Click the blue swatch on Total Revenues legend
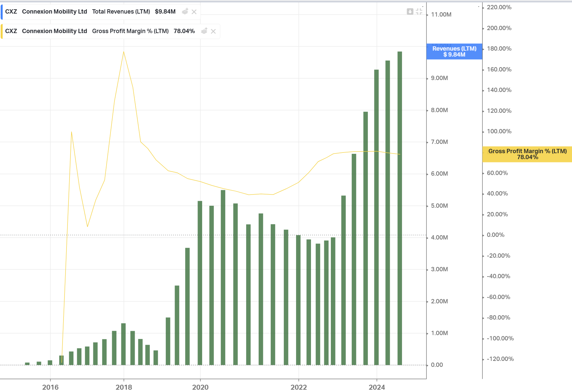Image resolution: width=572 pixels, height=392 pixels. 2,12
